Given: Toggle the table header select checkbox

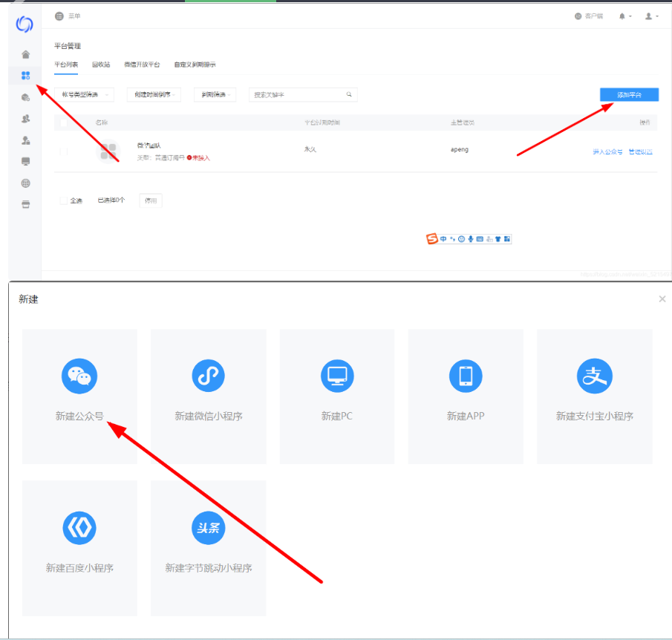Looking at the screenshot, I should click(63, 122).
